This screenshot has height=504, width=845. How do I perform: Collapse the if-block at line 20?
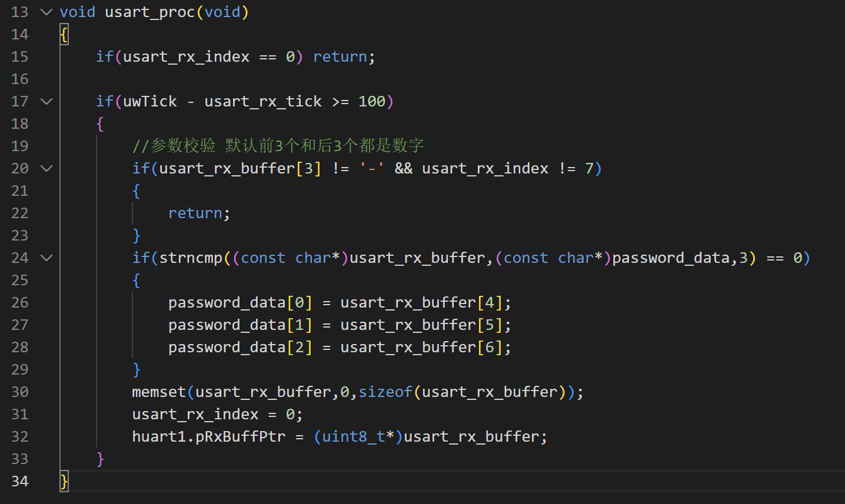46,168
